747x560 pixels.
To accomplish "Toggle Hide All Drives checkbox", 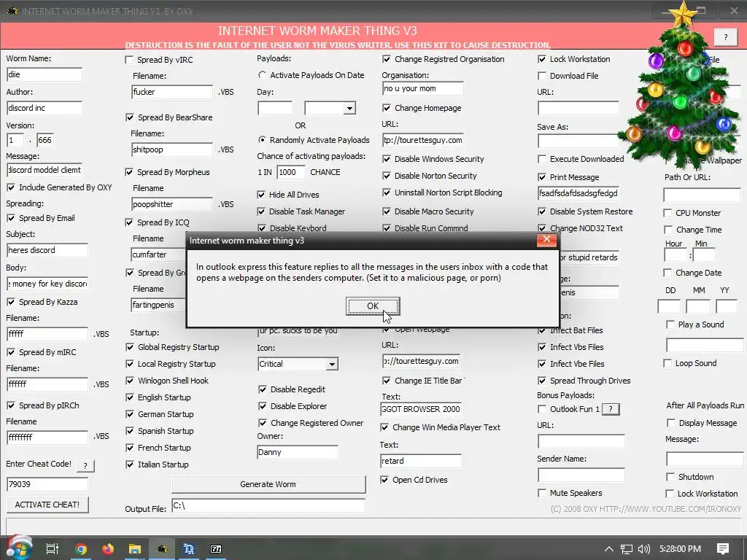I will (x=261, y=194).
